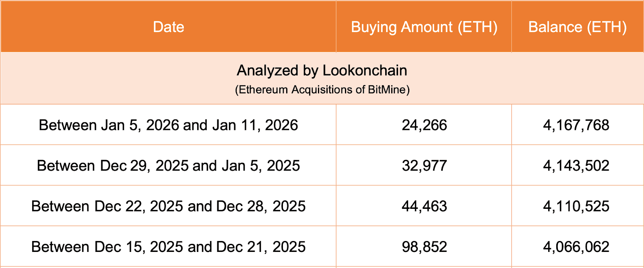Viewport: 644px width, 268px height.
Task: Click the Balance (ETH) column header
Action: click(577, 27)
